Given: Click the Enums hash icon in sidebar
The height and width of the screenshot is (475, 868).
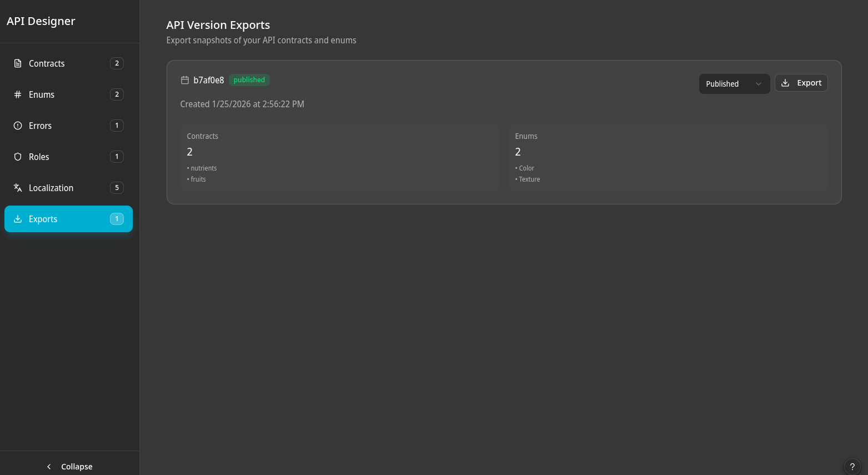Looking at the screenshot, I should (18, 94).
